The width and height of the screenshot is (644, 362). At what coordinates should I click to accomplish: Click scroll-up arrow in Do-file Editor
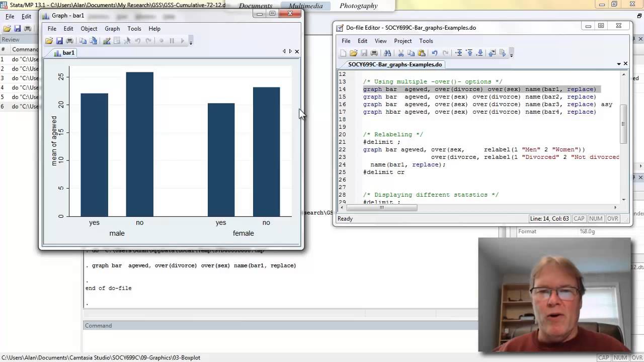(x=624, y=75)
